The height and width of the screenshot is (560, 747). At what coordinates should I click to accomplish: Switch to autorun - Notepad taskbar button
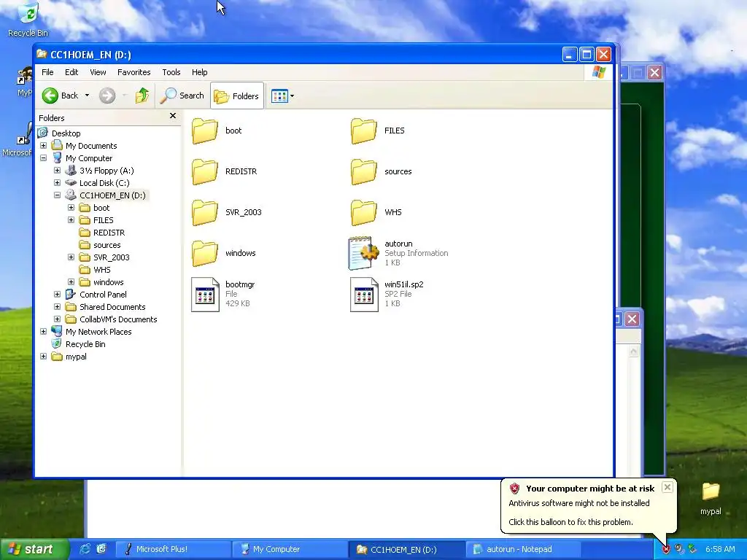click(522, 549)
